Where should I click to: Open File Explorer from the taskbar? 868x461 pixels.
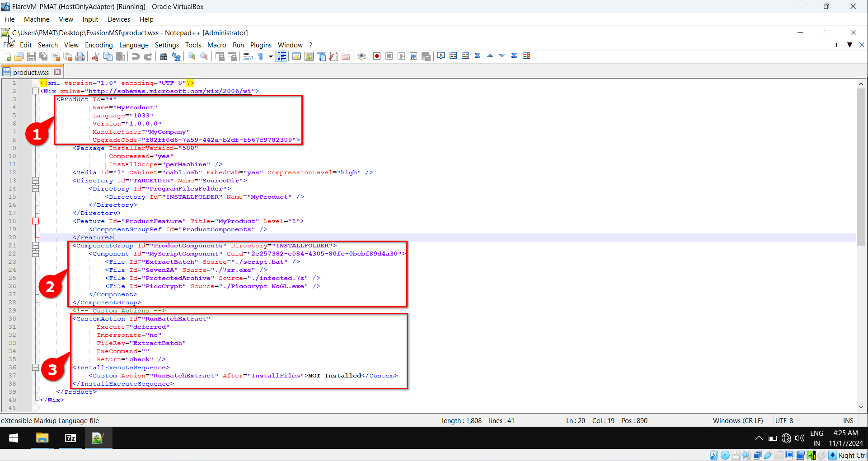coord(42,438)
